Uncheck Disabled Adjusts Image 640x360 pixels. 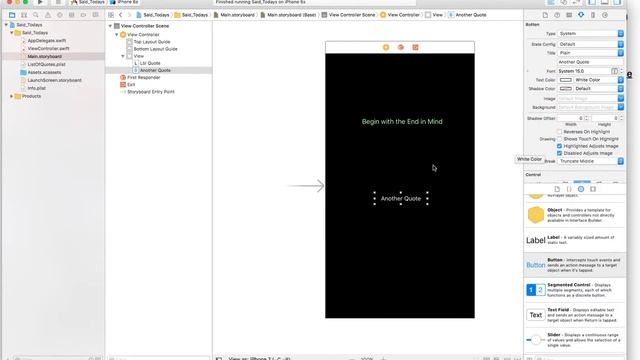pos(560,153)
